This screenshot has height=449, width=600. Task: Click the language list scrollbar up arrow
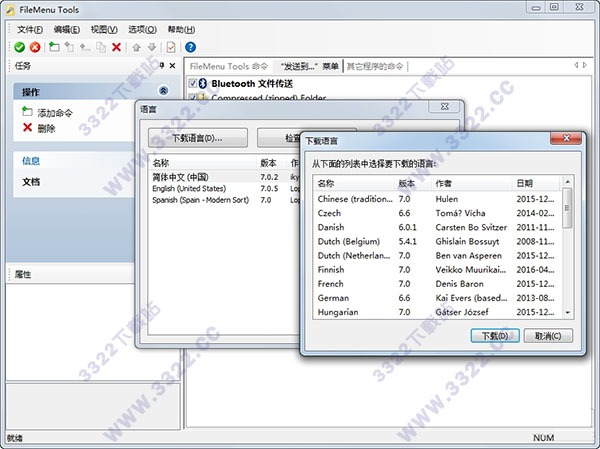tap(567, 182)
